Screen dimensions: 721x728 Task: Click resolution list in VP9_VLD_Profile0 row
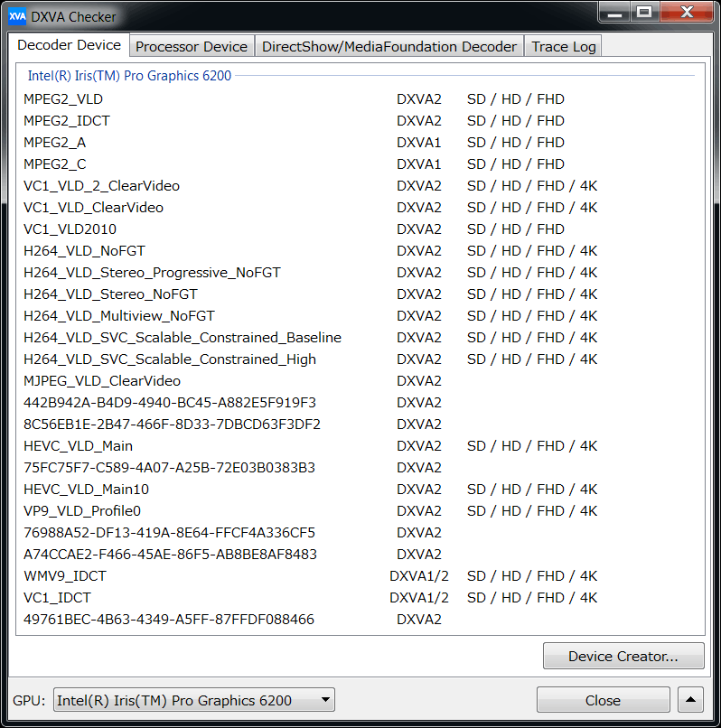pyautogui.click(x=532, y=510)
